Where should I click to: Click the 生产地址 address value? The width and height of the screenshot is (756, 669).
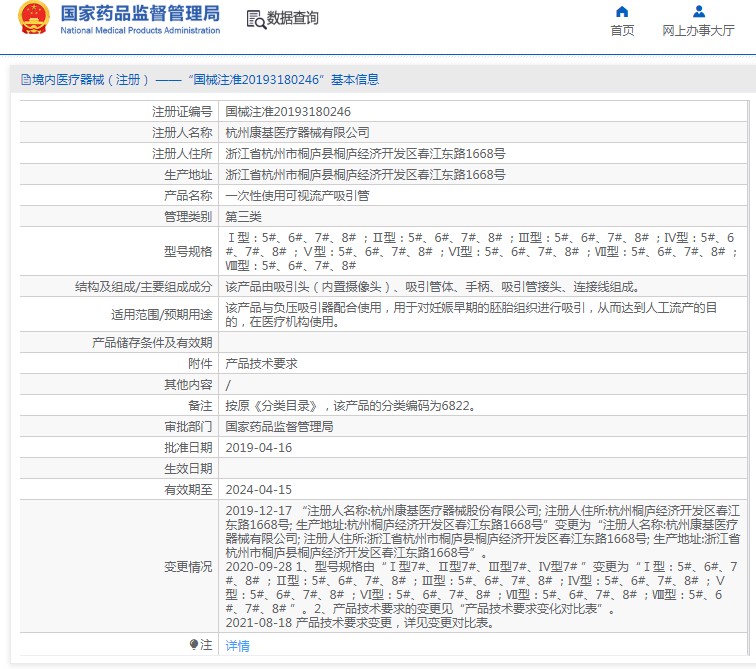point(365,174)
